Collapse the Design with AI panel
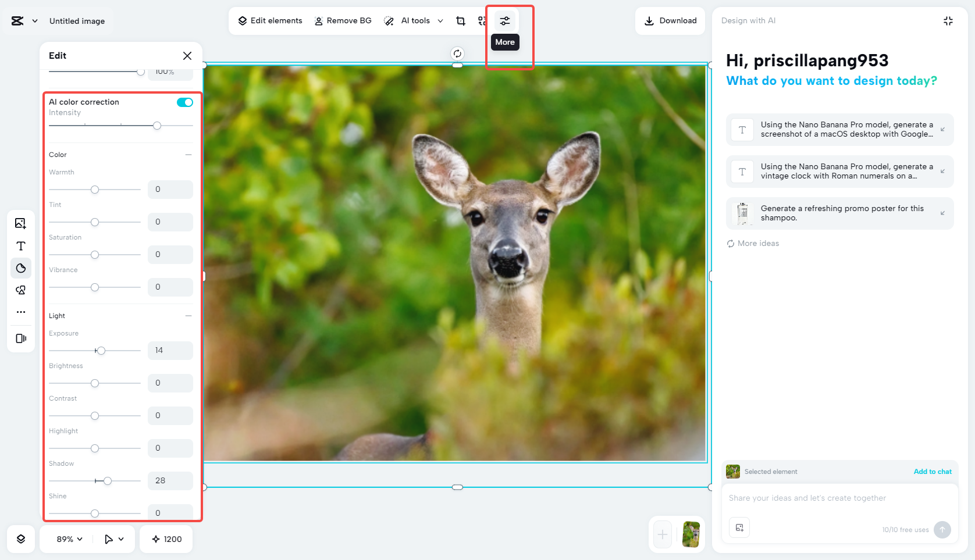 coord(948,20)
